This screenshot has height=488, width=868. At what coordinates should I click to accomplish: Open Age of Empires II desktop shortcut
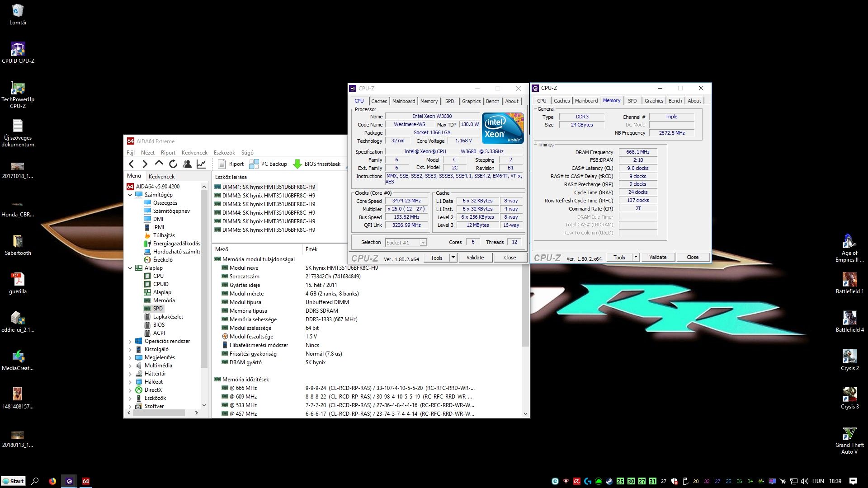tap(849, 248)
